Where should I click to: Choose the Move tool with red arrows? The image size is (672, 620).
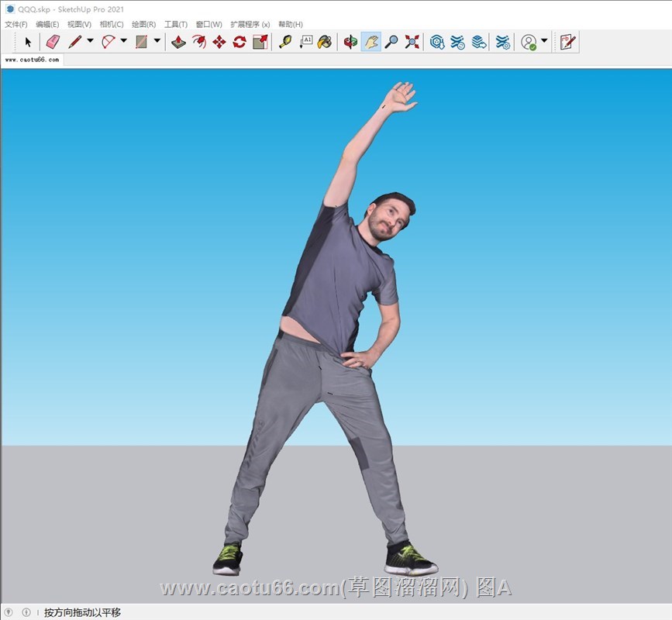(219, 42)
